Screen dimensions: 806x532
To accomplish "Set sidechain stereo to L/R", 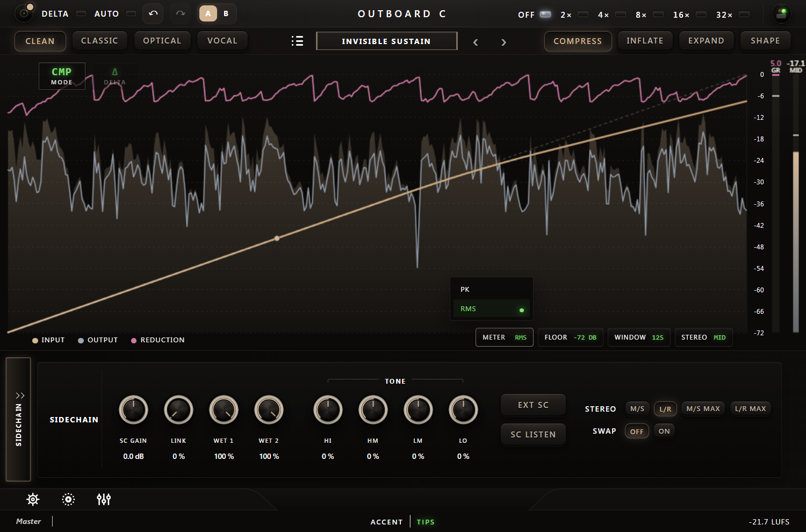I will (x=665, y=409).
